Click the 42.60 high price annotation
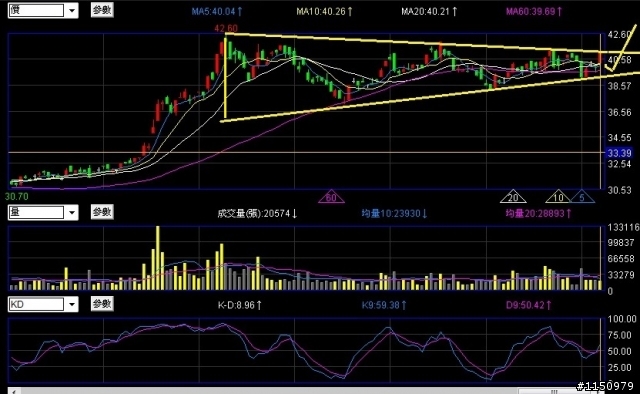Screen dimensions: 640x394 (x=226, y=29)
